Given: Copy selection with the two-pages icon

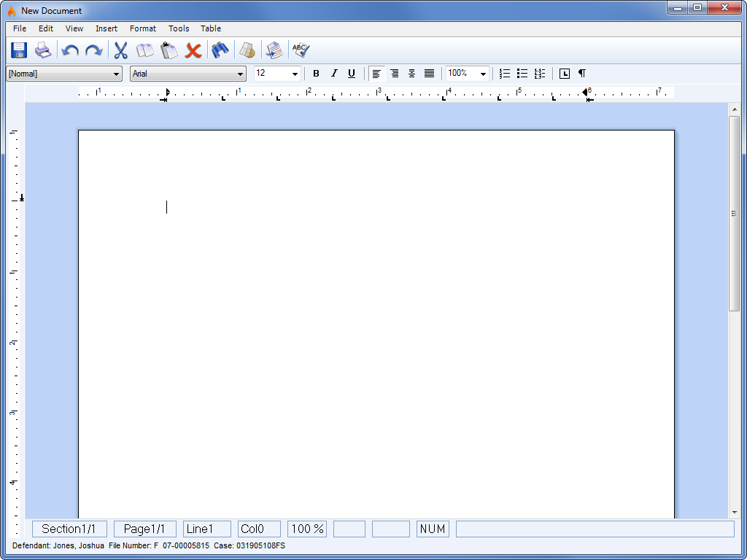Looking at the screenshot, I should point(145,50).
